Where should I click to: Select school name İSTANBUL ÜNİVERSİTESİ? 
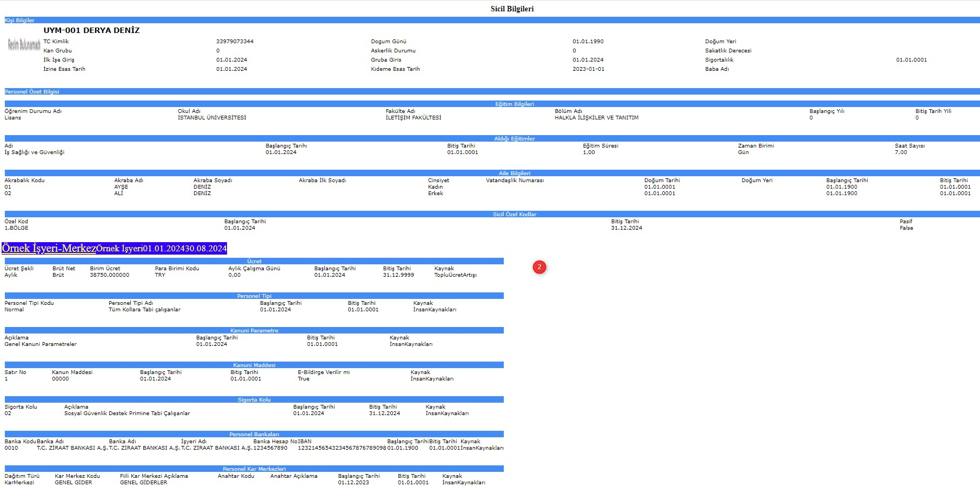click(212, 118)
